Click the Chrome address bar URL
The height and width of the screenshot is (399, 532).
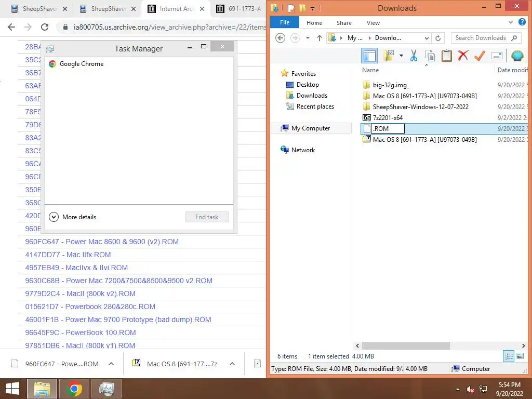[x=170, y=27]
